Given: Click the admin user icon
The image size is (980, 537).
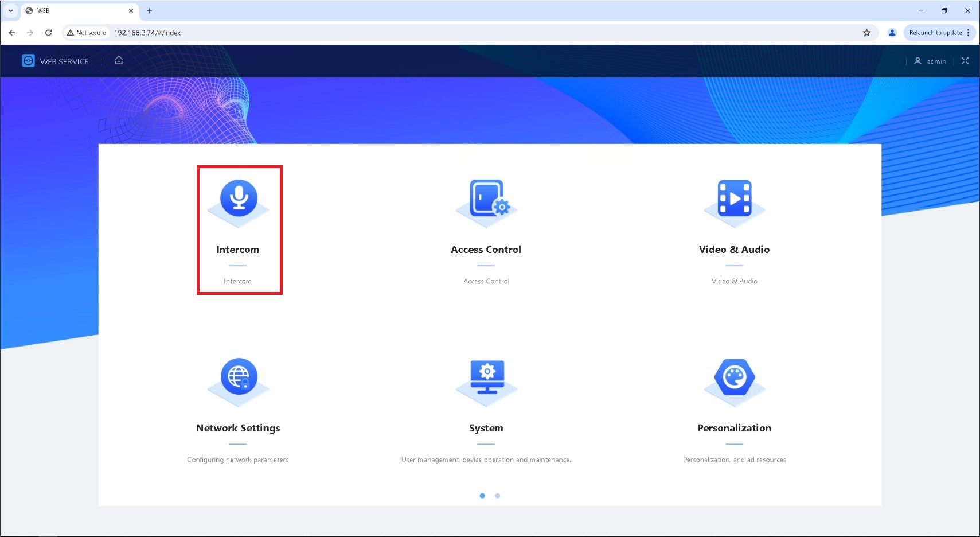Looking at the screenshot, I should coord(917,61).
